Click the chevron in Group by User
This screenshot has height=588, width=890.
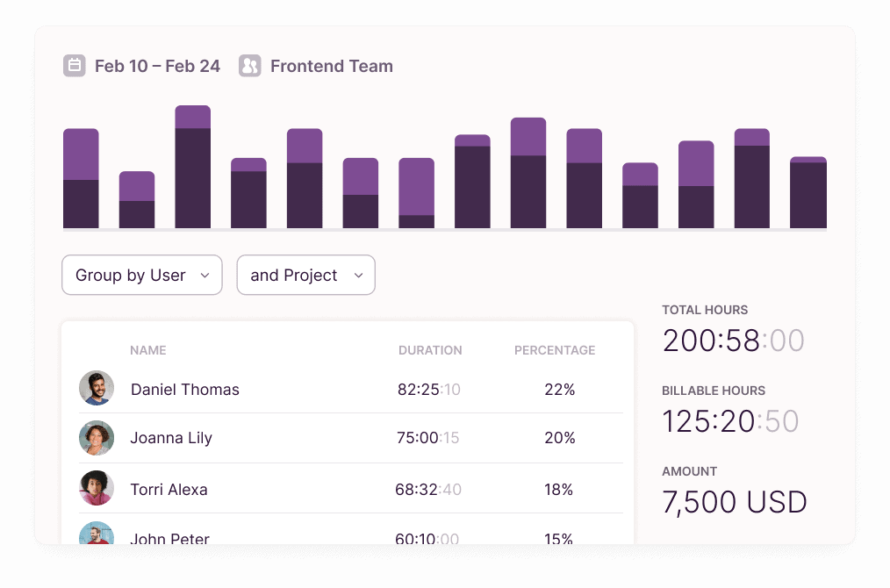[205, 276]
